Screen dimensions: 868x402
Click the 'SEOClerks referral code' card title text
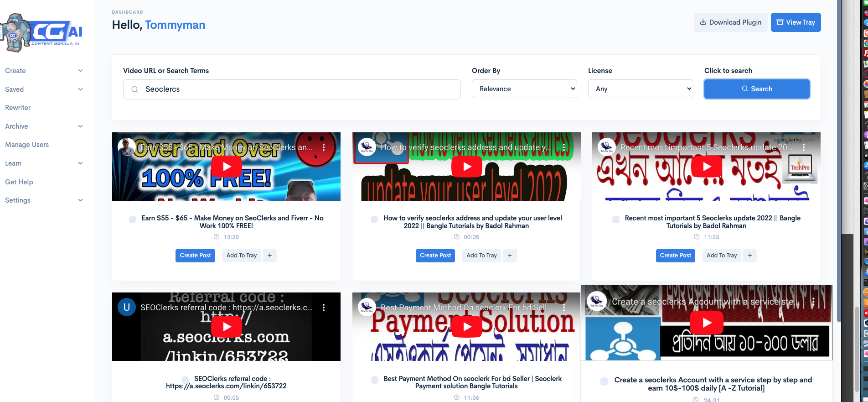[x=226, y=382]
